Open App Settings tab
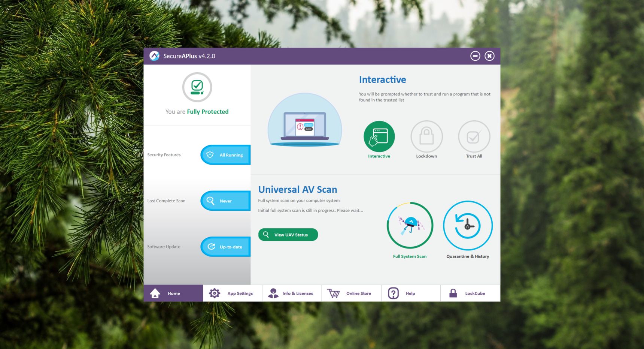The height and width of the screenshot is (349, 644). (233, 293)
